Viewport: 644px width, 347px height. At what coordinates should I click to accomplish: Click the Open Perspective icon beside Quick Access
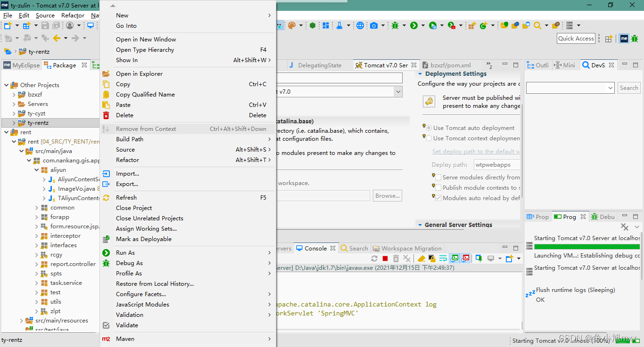(x=609, y=39)
